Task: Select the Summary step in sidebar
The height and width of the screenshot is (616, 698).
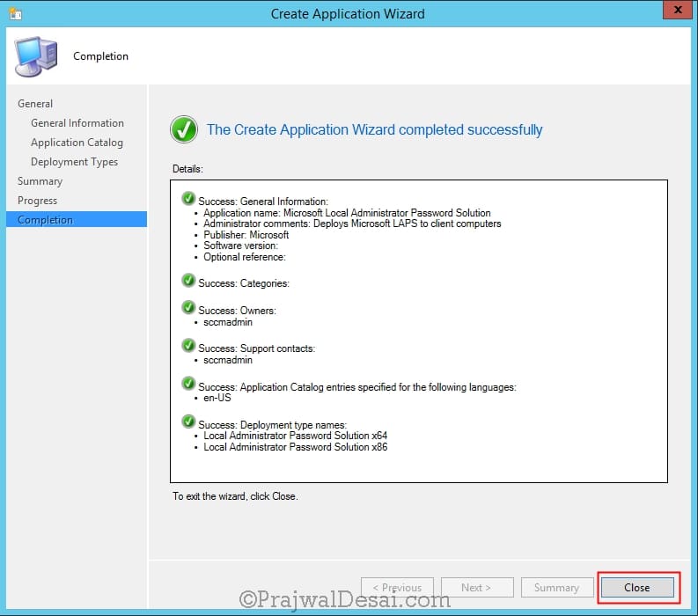Action: click(40, 181)
